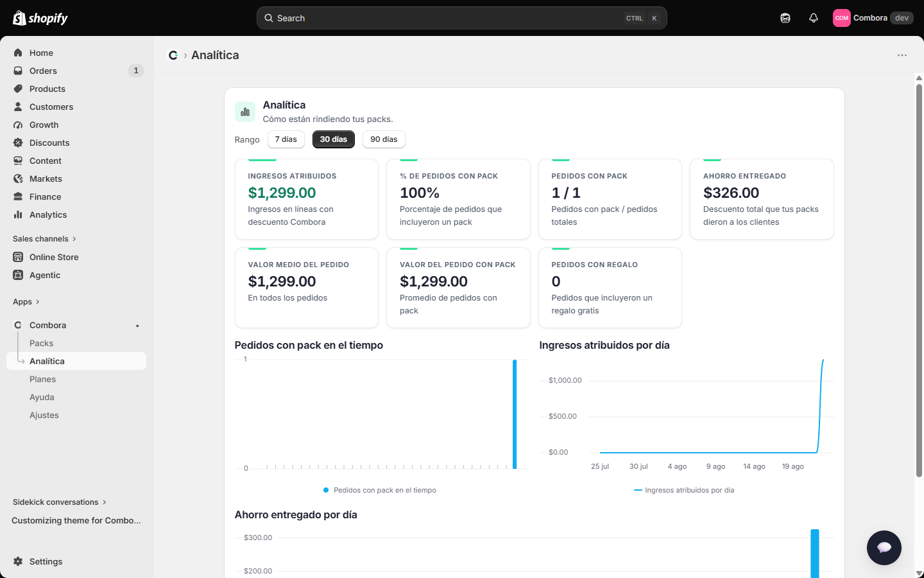Click the Combora breadcrumb icon

click(173, 55)
